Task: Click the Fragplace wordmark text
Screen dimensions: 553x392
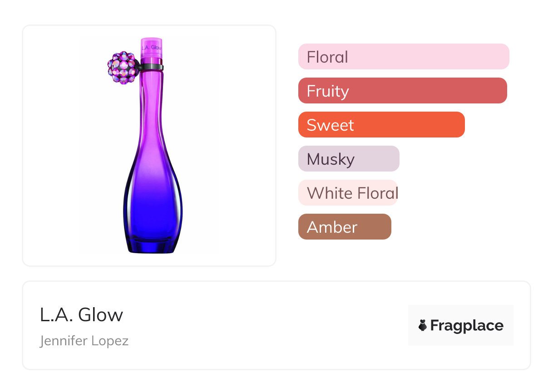Action: point(467,326)
